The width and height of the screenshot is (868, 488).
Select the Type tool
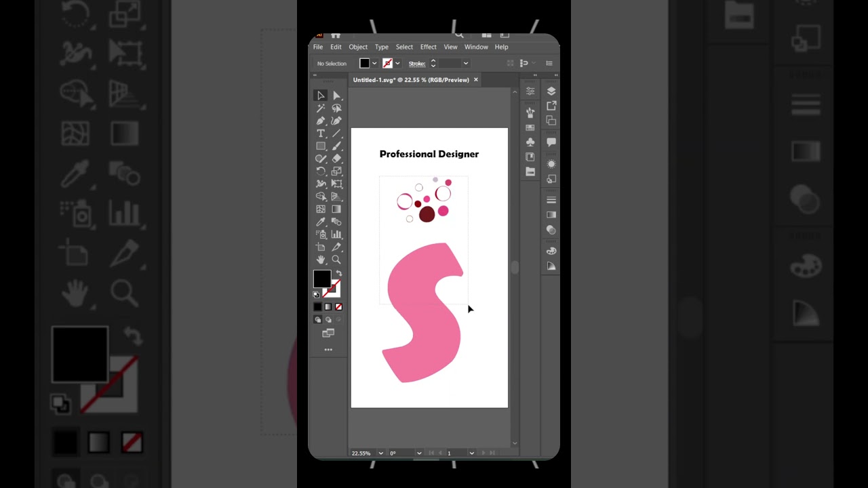[321, 134]
